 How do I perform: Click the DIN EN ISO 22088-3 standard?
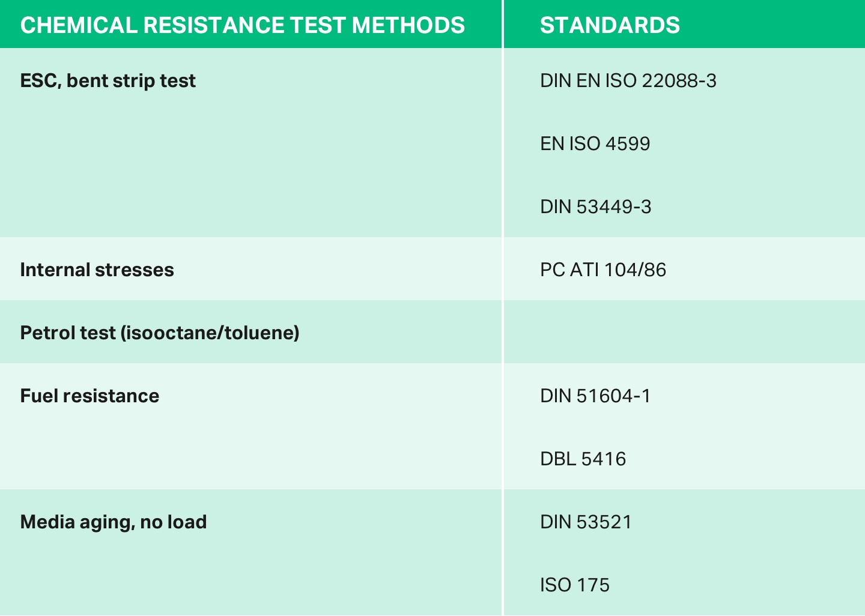(x=628, y=81)
